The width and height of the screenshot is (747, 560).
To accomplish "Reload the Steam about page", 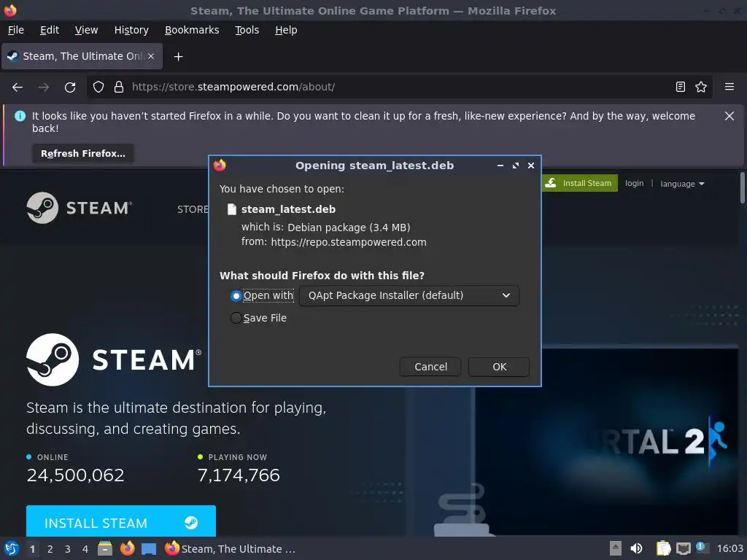I will [70, 87].
